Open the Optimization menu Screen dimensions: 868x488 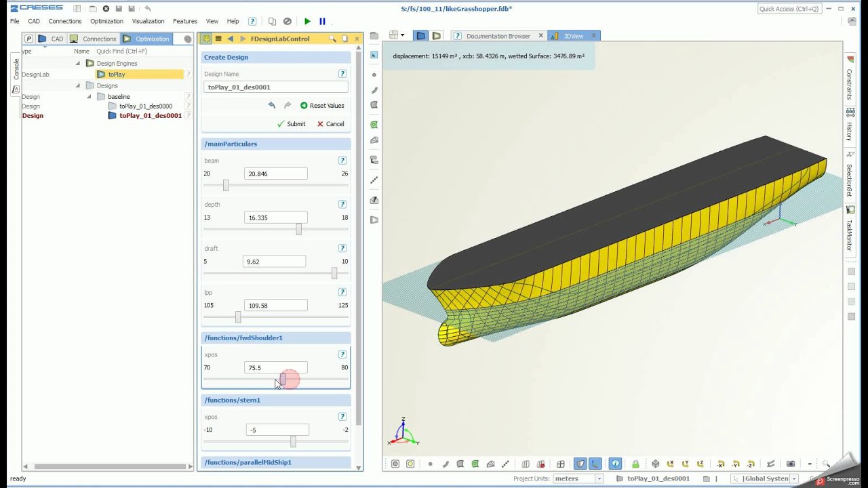(x=106, y=21)
